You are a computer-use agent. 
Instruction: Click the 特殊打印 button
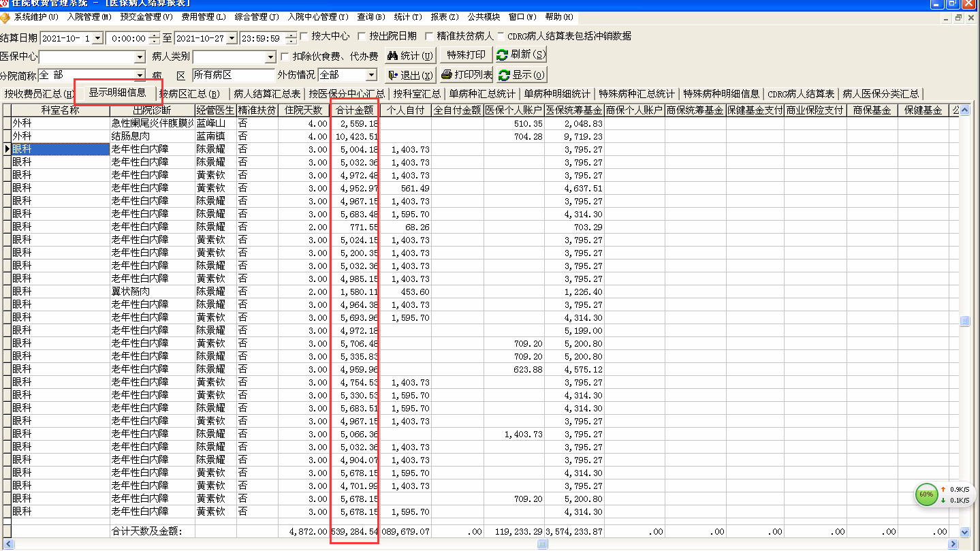click(x=467, y=55)
